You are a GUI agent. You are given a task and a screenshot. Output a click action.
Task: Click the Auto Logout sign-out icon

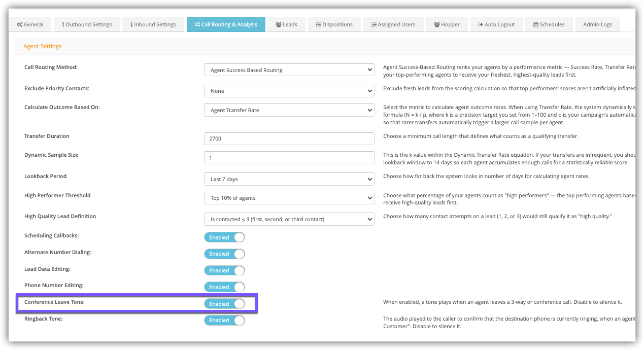click(x=481, y=24)
